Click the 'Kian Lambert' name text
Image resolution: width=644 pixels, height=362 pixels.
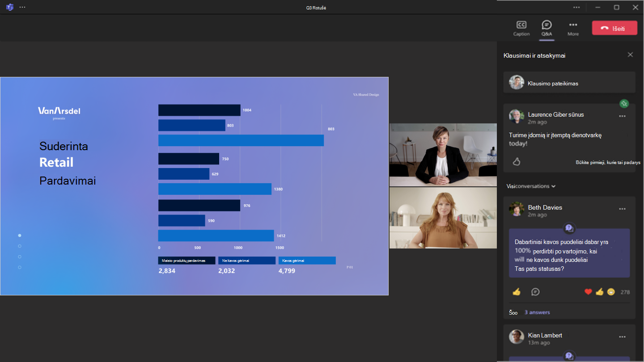click(545, 335)
